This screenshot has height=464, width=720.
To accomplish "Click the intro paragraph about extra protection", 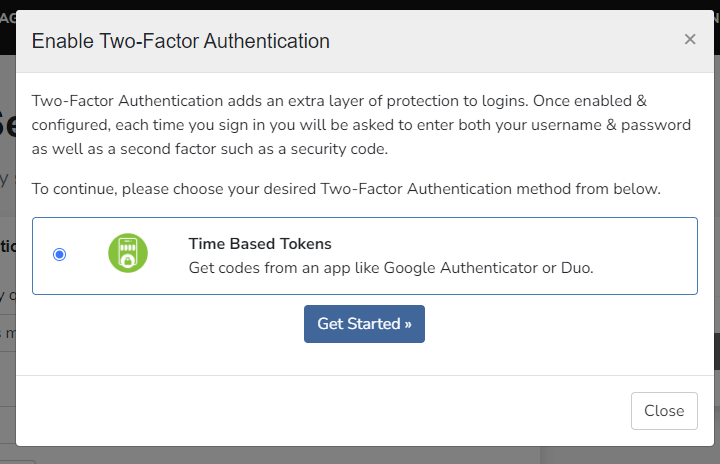I will (361, 125).
